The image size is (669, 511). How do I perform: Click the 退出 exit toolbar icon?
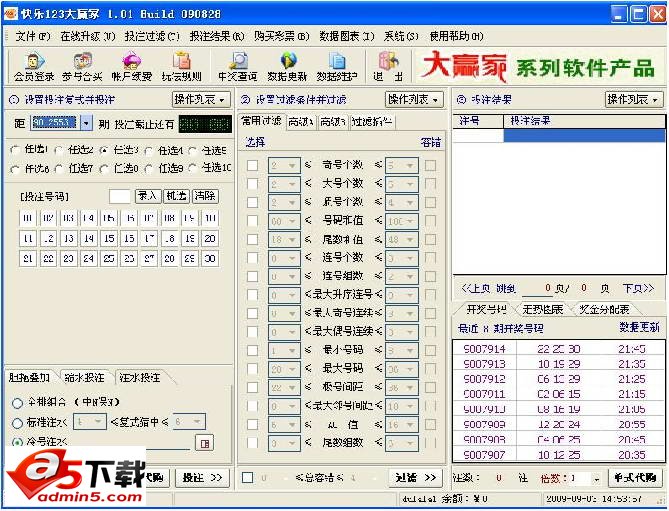click(387, 67)
